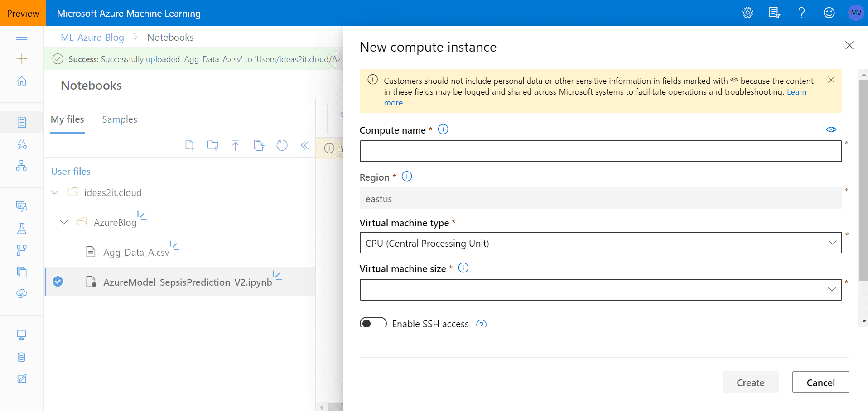Switch to the Samples tab
Screen dimensions: 868x411
[119, 119]
